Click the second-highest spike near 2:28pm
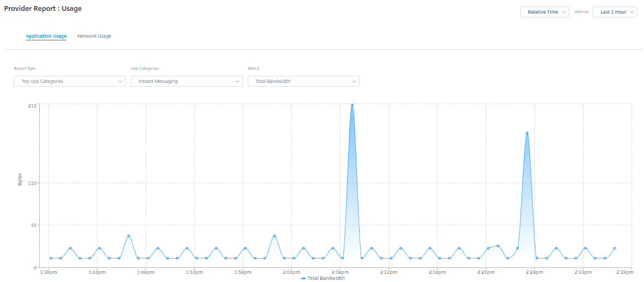This screenshot has width=644, height=282. [527, 133]
